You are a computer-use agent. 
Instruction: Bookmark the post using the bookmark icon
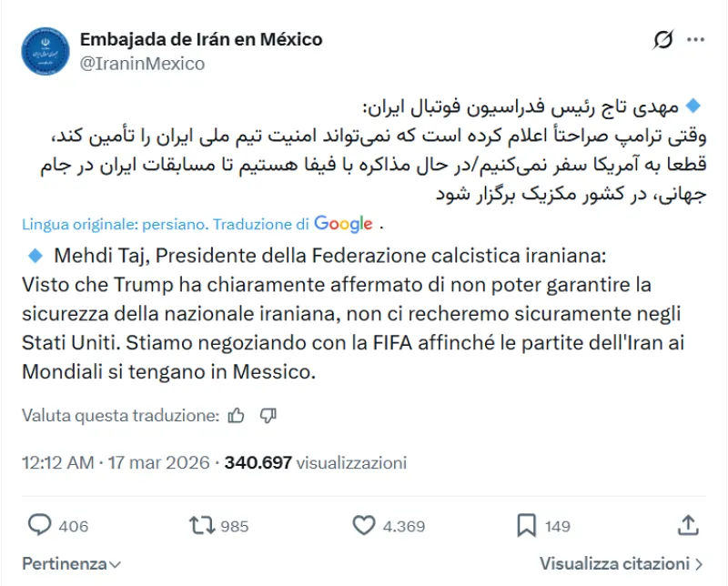click(526, 525)
